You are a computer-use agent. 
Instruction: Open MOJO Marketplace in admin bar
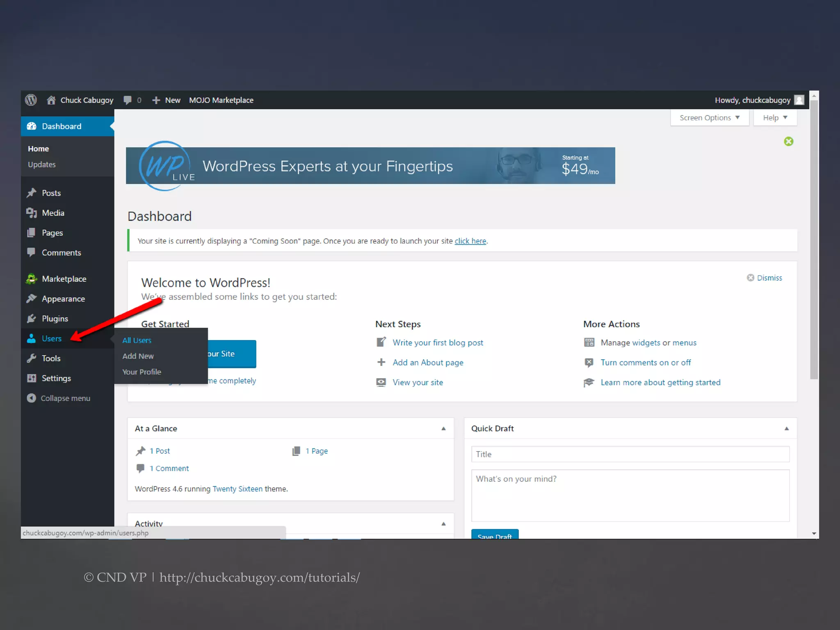pyautogui.click(x=221, y=100)
